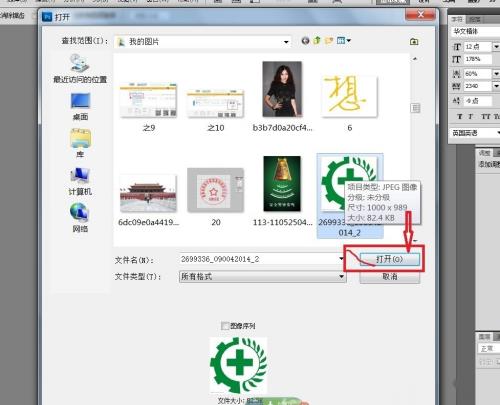This screenshot has height=405, width=500.
Task: Select 库 in the places sidebar
Action: [80, 143]
